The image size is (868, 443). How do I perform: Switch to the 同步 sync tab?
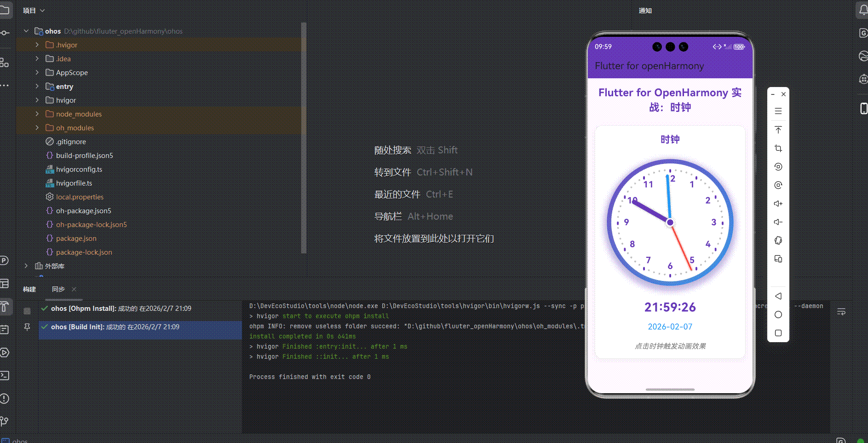pyautogui.click(x=58, y=289)
